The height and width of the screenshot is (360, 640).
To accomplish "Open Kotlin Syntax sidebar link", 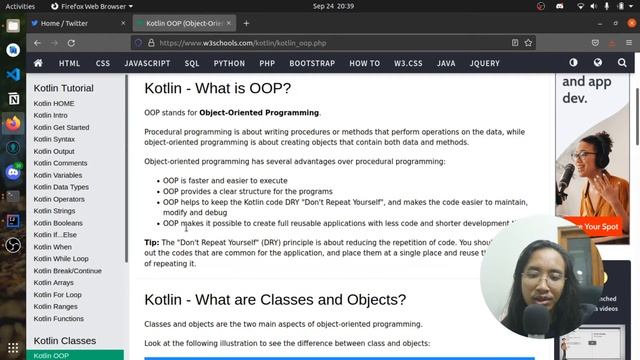I will (x=54, y=139).
